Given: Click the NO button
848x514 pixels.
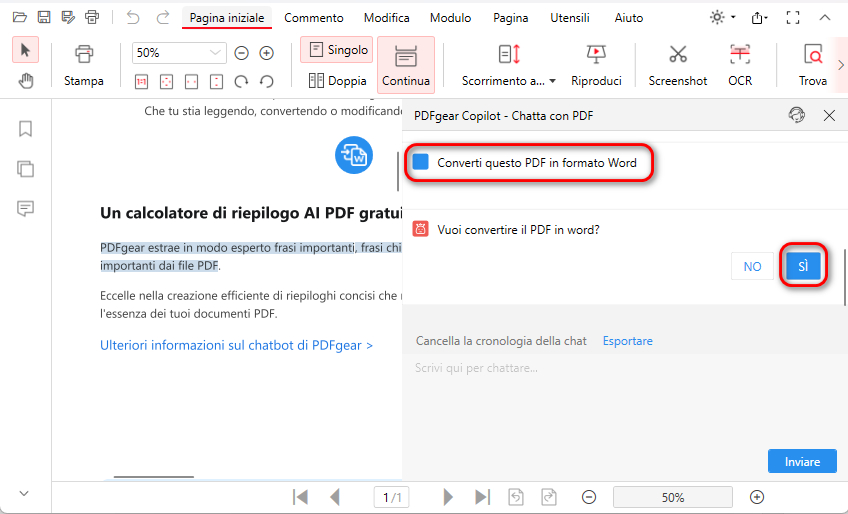Looking at the screenshot, I should tap(752, 266).
